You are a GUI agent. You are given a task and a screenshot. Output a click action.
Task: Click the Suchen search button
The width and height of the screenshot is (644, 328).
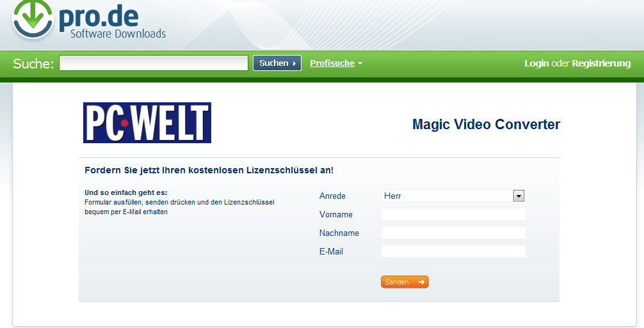coord(277,63)
